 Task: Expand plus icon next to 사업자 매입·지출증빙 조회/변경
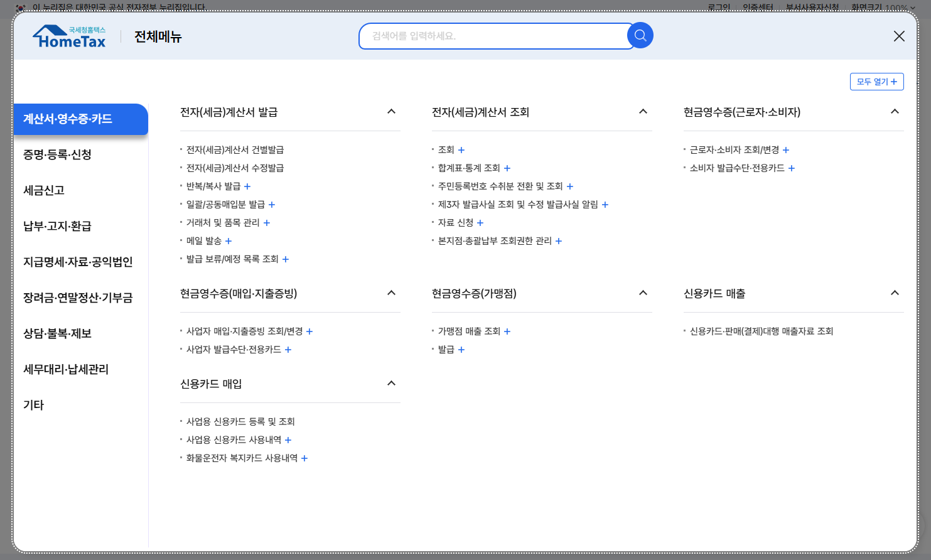(x=309, y=331)
